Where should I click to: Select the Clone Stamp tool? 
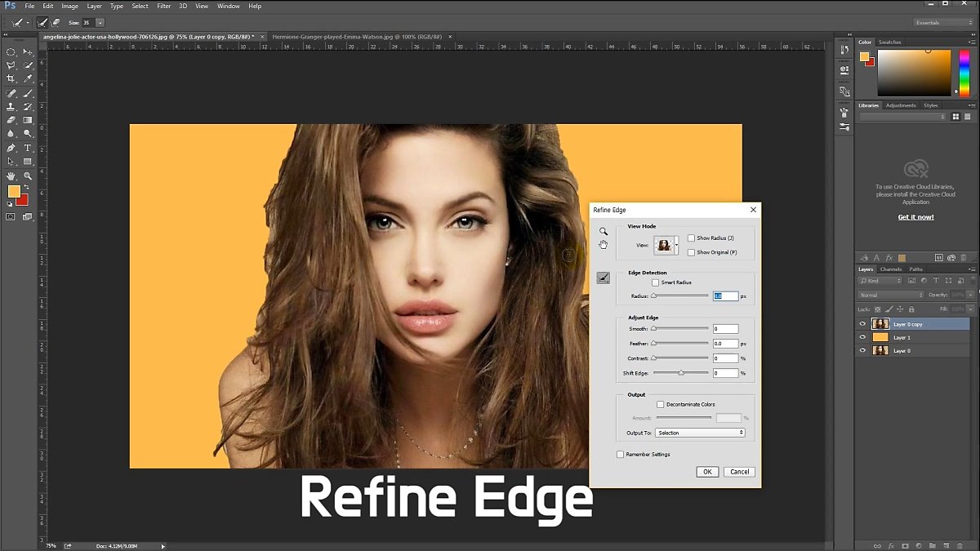pos(11,106)
